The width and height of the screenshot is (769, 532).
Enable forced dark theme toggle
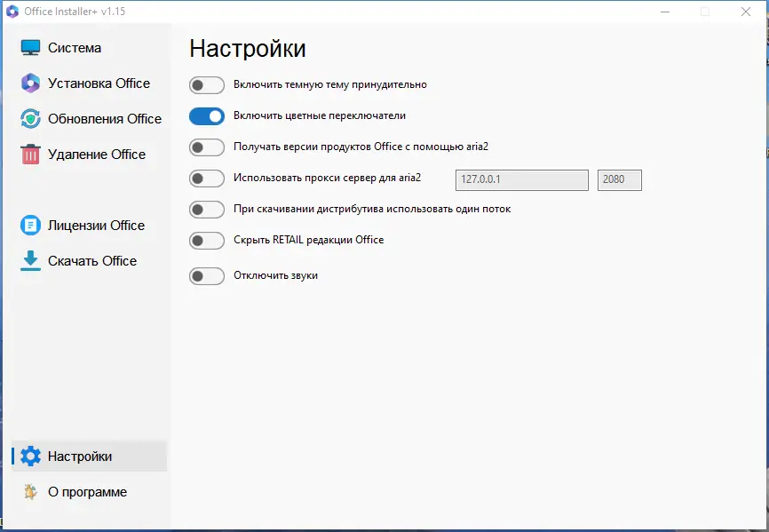pos(207,85)
